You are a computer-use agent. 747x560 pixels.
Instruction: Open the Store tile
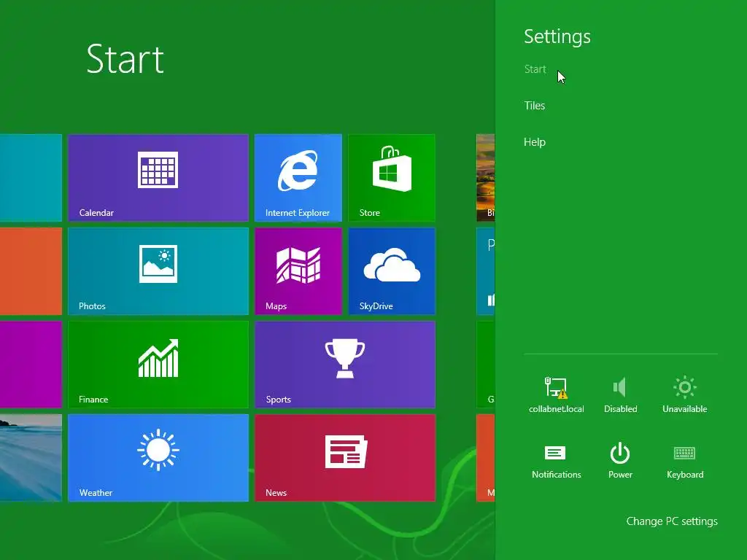(x=392, y=178)
